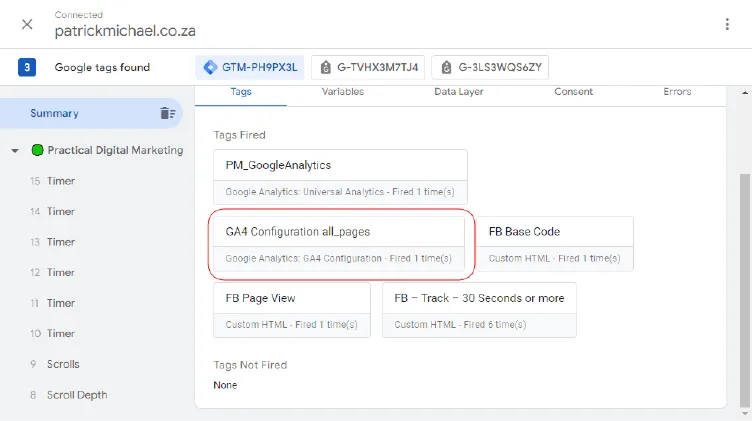Open the FB Page View tag card
The image size is (752, 421).
click(x=291, y=310)
